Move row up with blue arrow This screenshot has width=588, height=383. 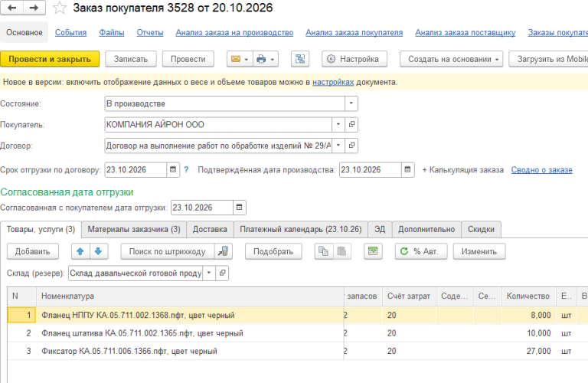tap(80, 251)
